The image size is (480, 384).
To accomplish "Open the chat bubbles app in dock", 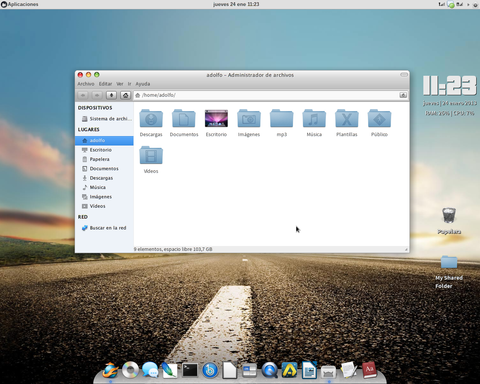I will [x=150, y=370].
